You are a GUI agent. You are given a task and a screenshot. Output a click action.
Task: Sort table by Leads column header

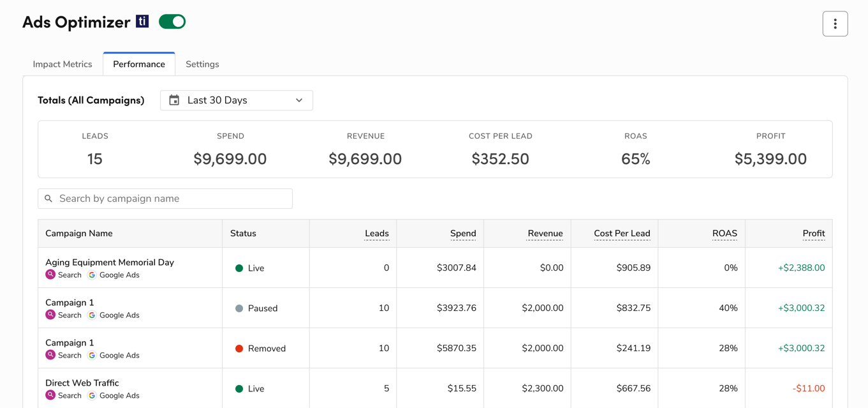pos(377,234)
